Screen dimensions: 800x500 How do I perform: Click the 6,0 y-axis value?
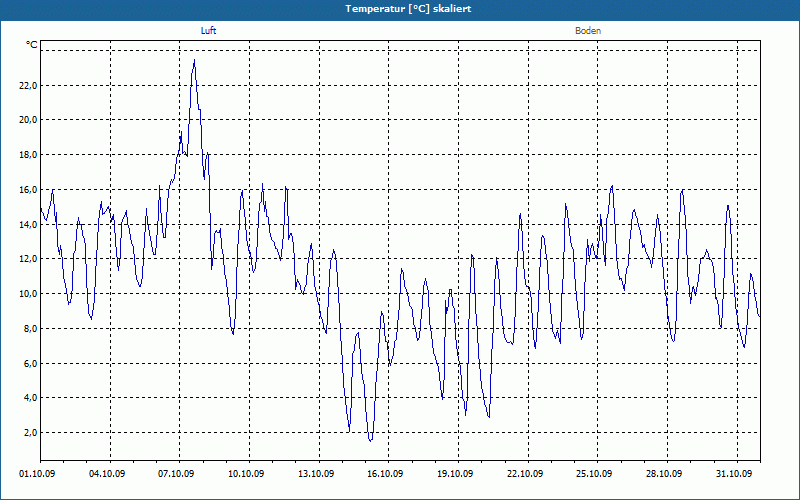[x=30, y=363]
